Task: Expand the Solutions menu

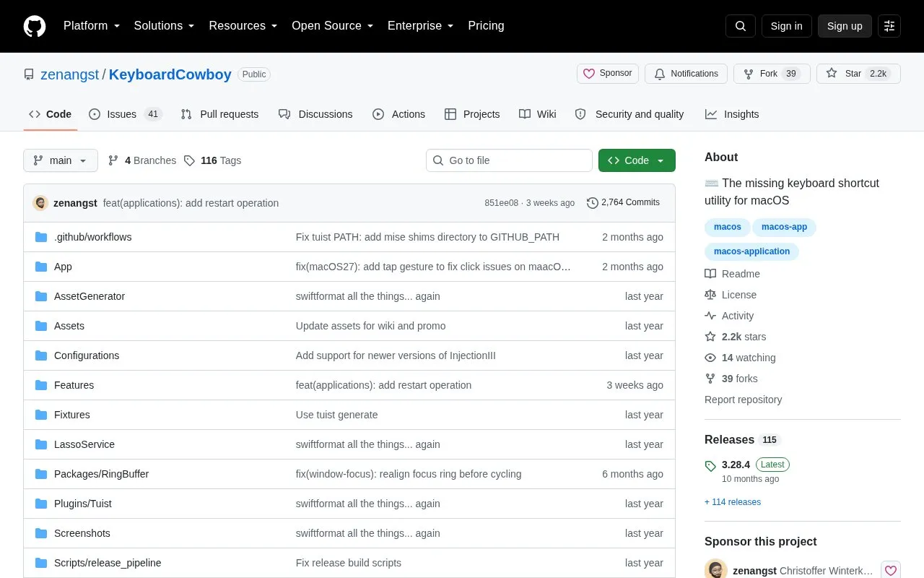Action: pyautogui.click(x=164, y=26)
